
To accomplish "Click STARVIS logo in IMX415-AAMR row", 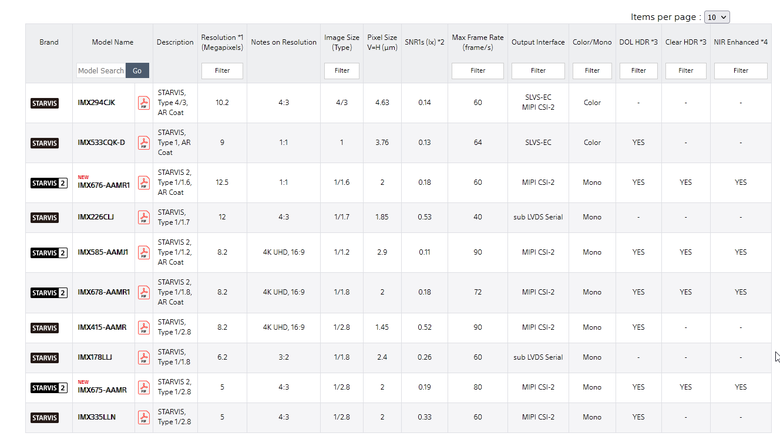I will click(x=45, y=328).
